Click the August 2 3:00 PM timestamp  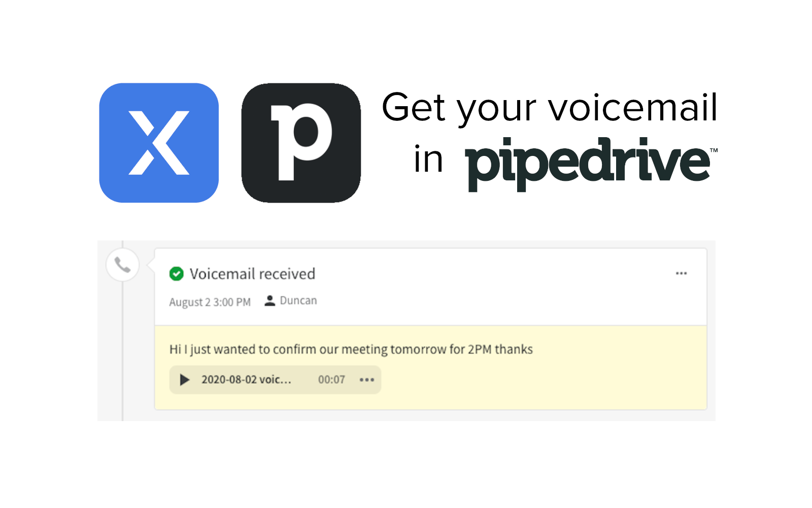click(210, 302)
